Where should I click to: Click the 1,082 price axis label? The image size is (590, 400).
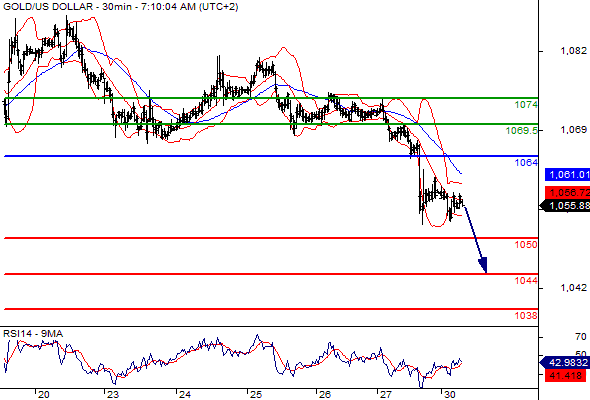point(573,50)
